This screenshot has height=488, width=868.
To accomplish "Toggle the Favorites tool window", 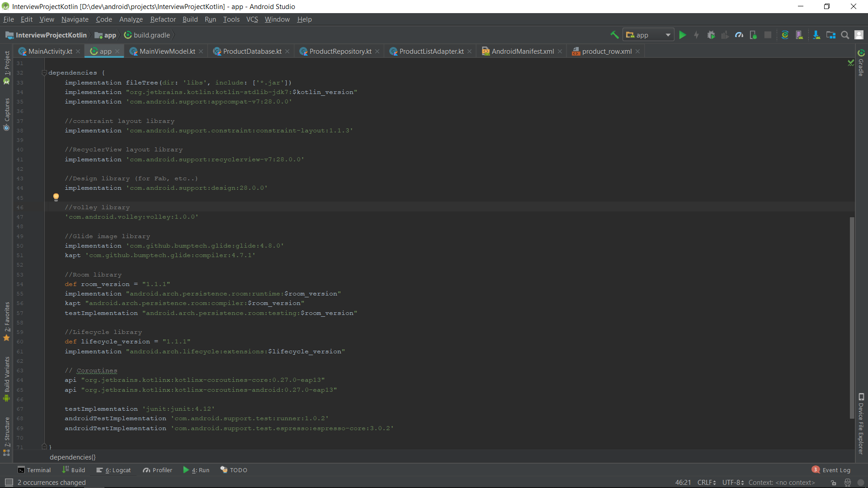I will (7, 321).
